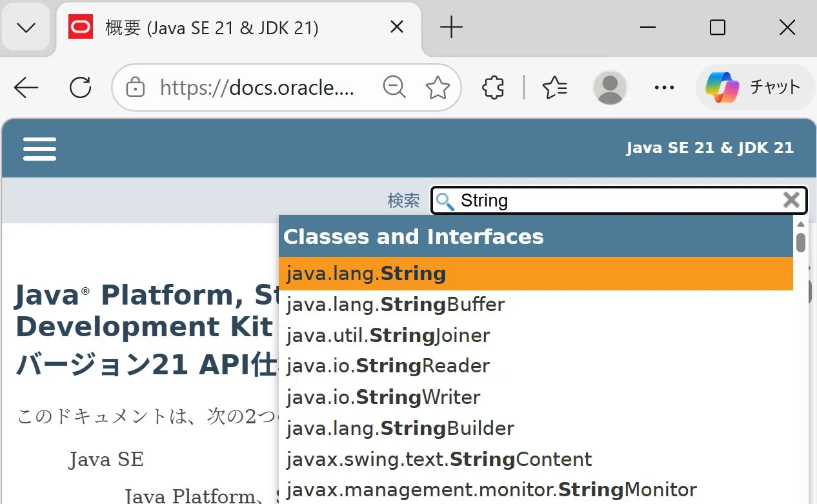Click the search magnifier icon in the search box
Viewport: 817px width, 504px height.
[445, 201]
